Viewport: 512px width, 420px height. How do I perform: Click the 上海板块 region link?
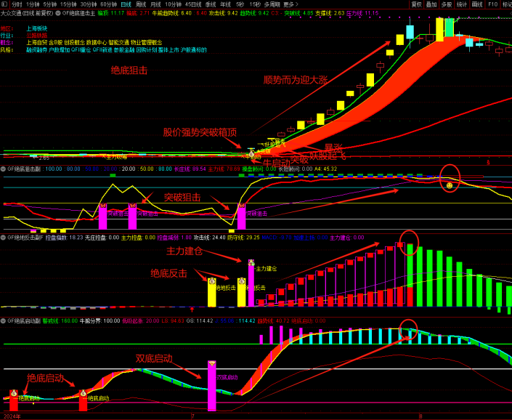(36, 28)
